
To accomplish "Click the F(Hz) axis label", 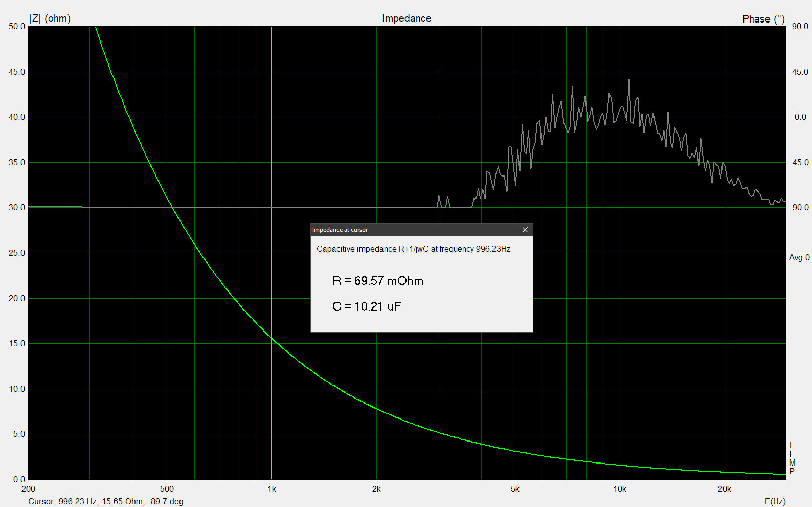I will pyautogui.click(x=775, y=501).
